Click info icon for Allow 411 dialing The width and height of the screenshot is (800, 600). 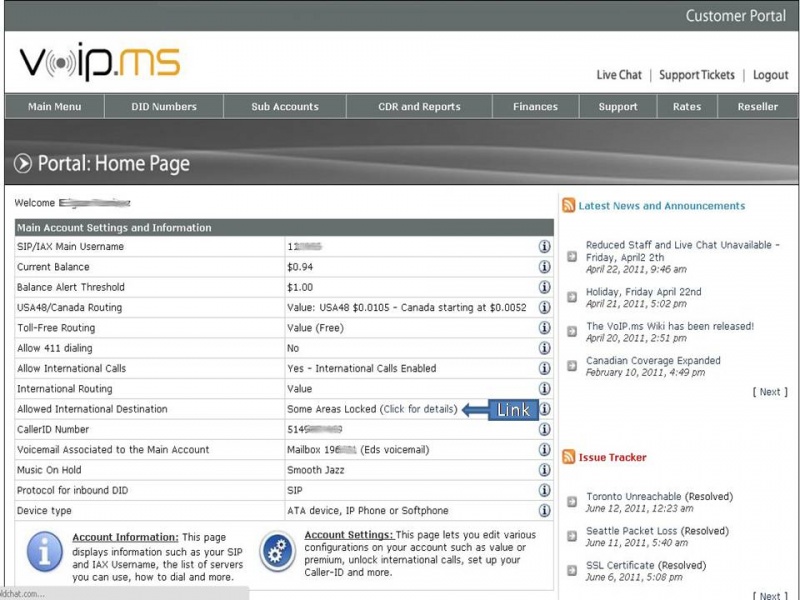pos(544,348)
